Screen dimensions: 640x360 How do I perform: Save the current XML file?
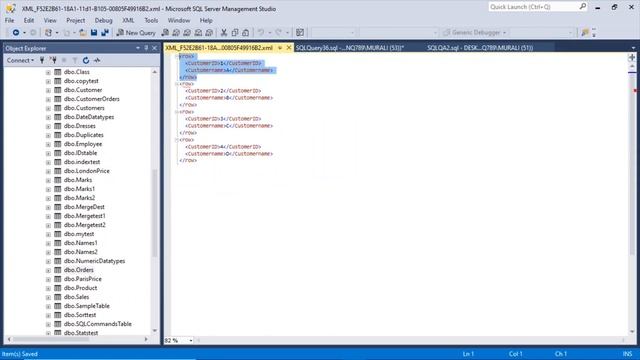point(94,33)
